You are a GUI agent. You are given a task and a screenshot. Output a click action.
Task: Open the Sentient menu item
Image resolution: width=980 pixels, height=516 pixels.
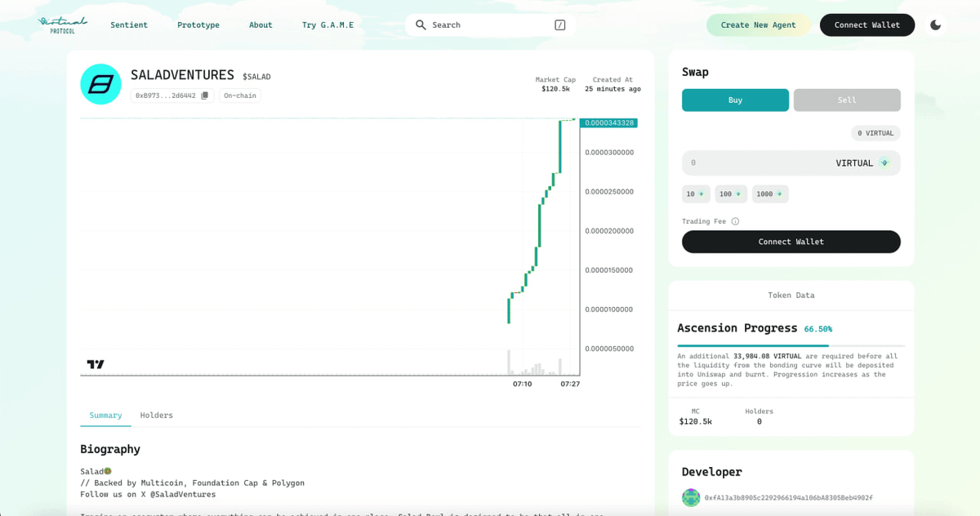tap(129, 24)
